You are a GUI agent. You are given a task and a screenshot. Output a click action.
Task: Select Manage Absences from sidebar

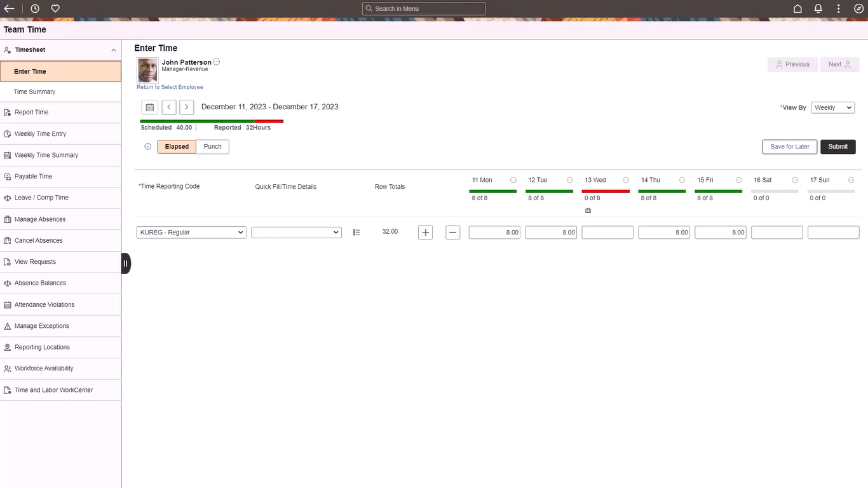click(40, 219)
